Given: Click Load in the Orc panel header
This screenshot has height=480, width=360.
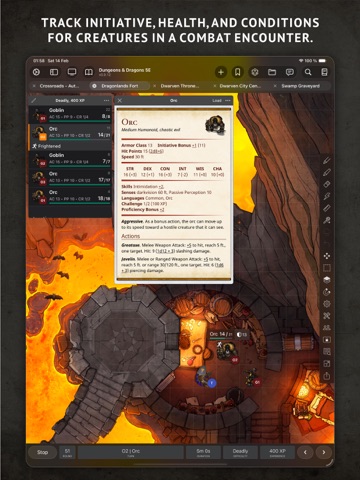Looking at the screenshot, I should click(217, 100).
